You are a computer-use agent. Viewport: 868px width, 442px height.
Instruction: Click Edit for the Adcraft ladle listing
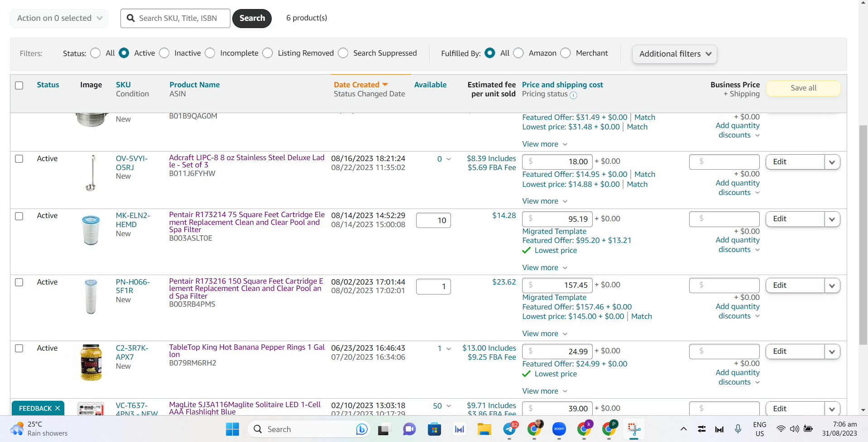coord(795,162)
